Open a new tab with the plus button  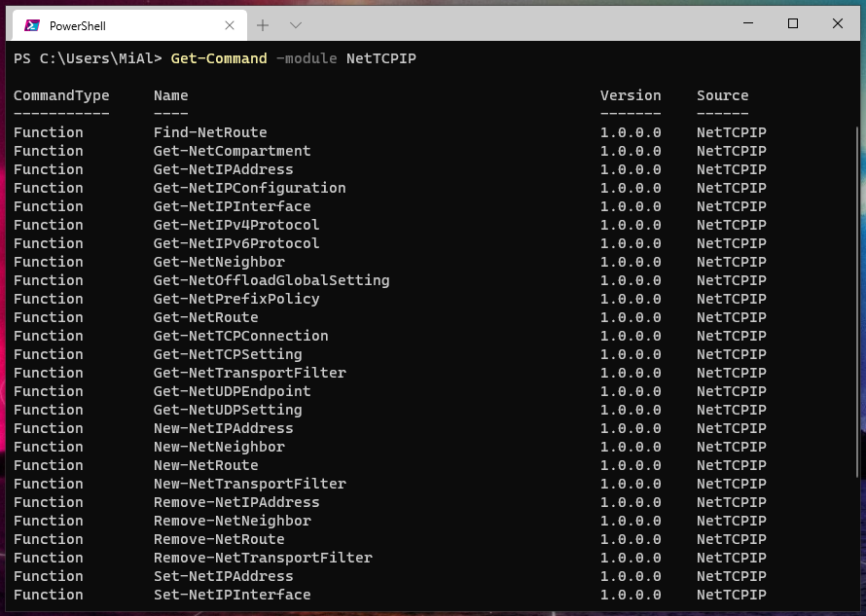263,24
